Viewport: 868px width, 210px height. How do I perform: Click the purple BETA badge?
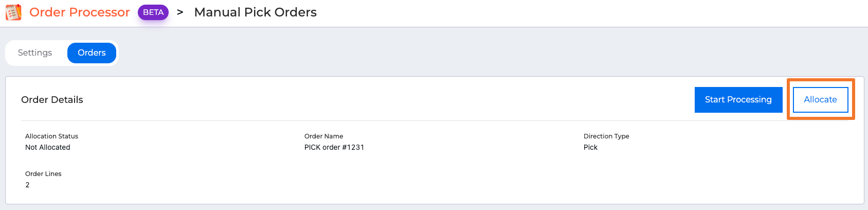pos(153,12)
